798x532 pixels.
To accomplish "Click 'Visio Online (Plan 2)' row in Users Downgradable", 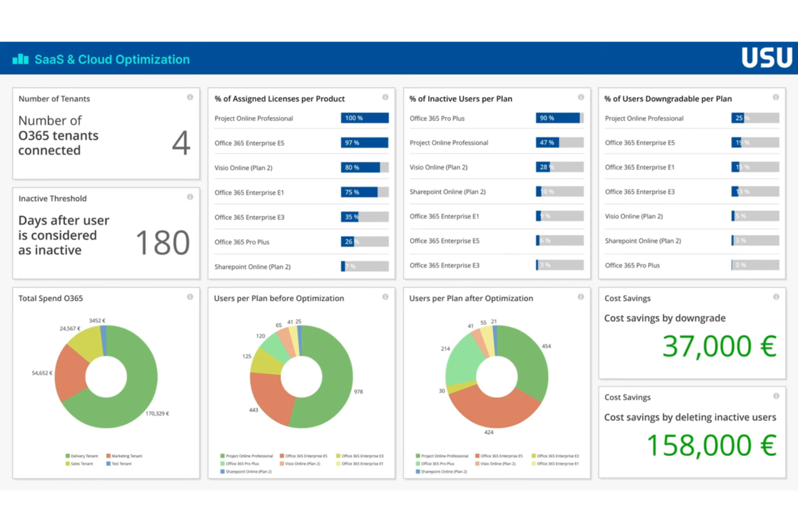I will click(692, 216).
